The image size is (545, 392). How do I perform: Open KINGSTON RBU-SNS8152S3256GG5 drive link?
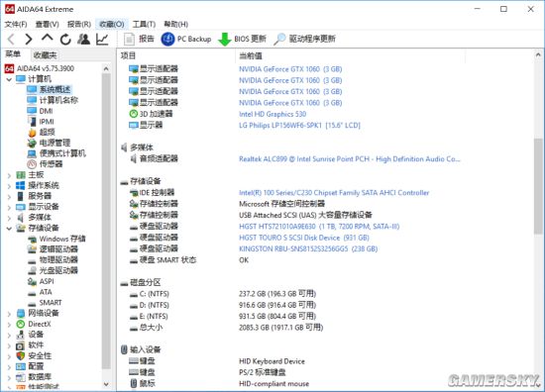(x=308, y=248)
